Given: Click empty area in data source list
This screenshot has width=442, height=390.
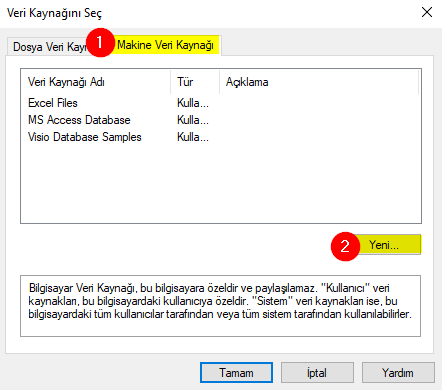Looking at the screenshot, I should 221,183.
